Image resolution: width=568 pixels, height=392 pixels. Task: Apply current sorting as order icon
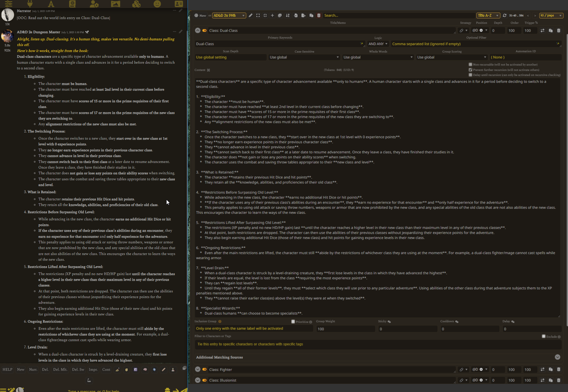(x=288, y=16)
